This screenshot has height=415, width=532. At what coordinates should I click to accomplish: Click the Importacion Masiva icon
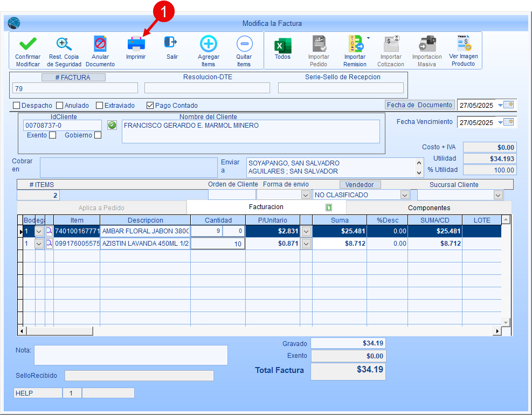tap(427, 44)
